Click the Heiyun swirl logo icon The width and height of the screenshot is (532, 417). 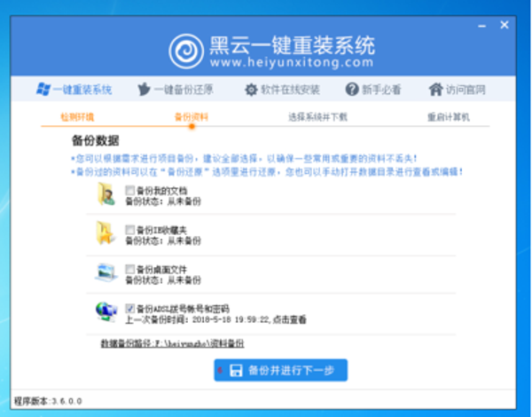point(186,51)
